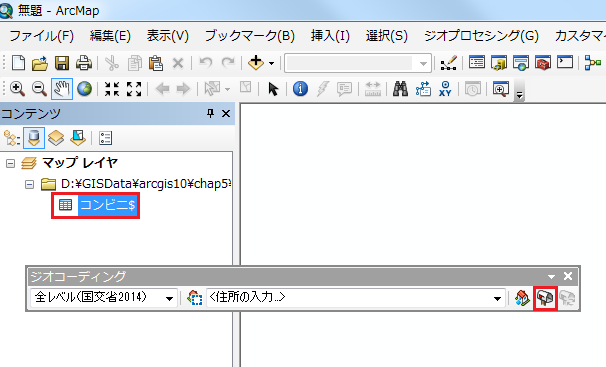Image resolution: width=606 pixels, height=367 pixels.
Task: Open the ブックマーク(B) menu
Action: (250, 36)
